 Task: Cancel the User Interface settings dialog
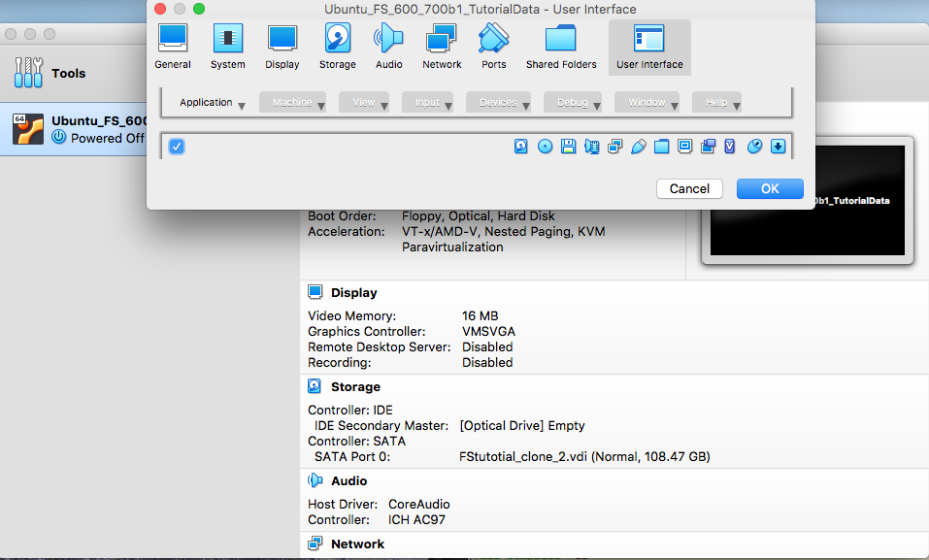689,188
